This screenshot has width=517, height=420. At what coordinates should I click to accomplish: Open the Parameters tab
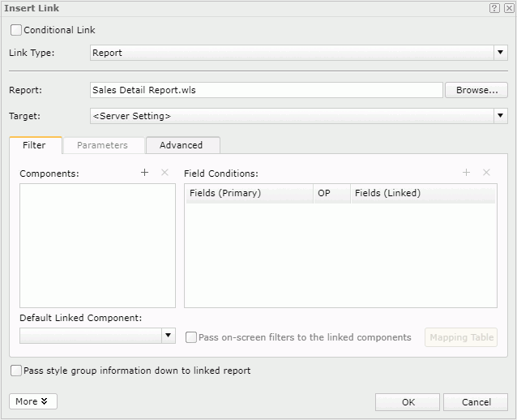(102, 145)
